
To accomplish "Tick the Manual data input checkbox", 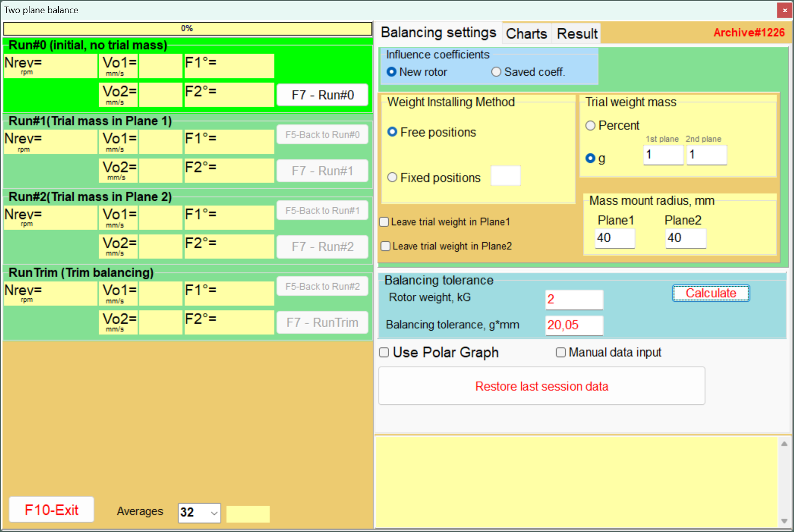I will click(x=561, y=352).
